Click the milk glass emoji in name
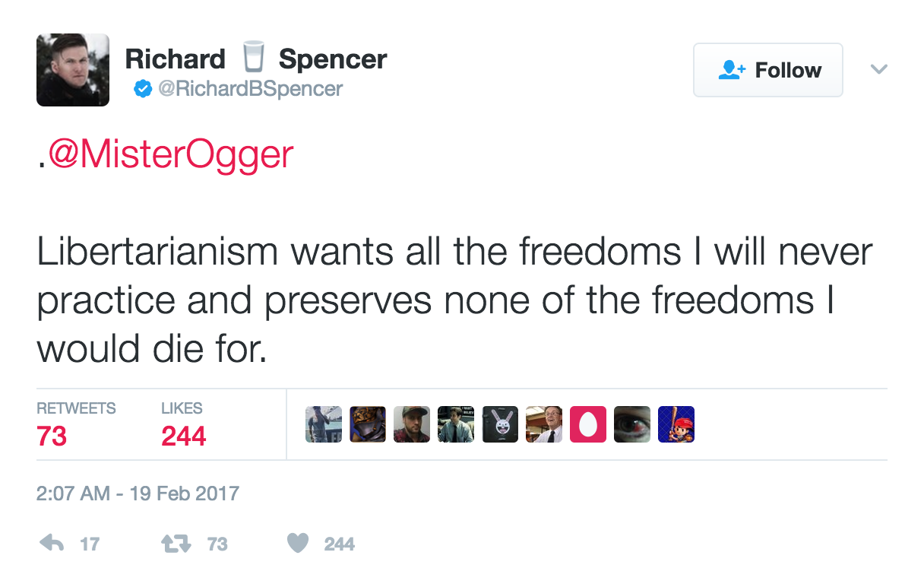This screenshot has height=584, width=924. pos(252,59)
